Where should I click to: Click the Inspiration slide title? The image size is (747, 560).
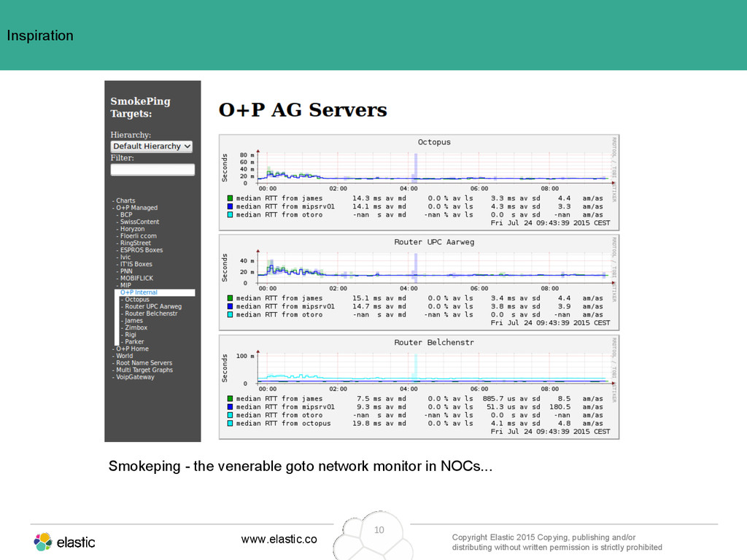(x=40, y=36)
